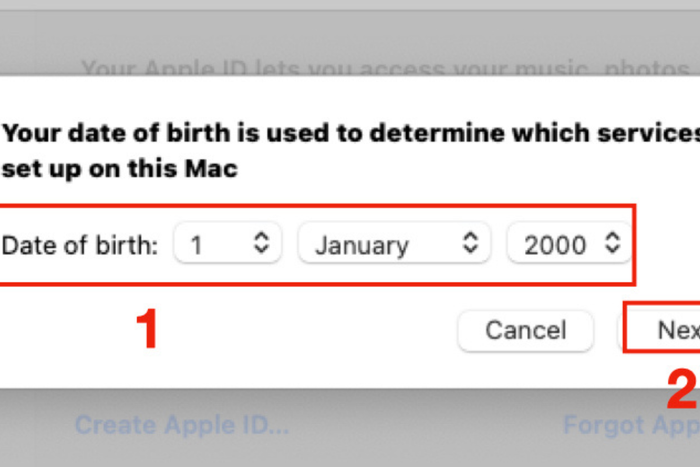Open the year dropdown showing 2000
This screenshot has width=700, height=467.
click(569, 244)
